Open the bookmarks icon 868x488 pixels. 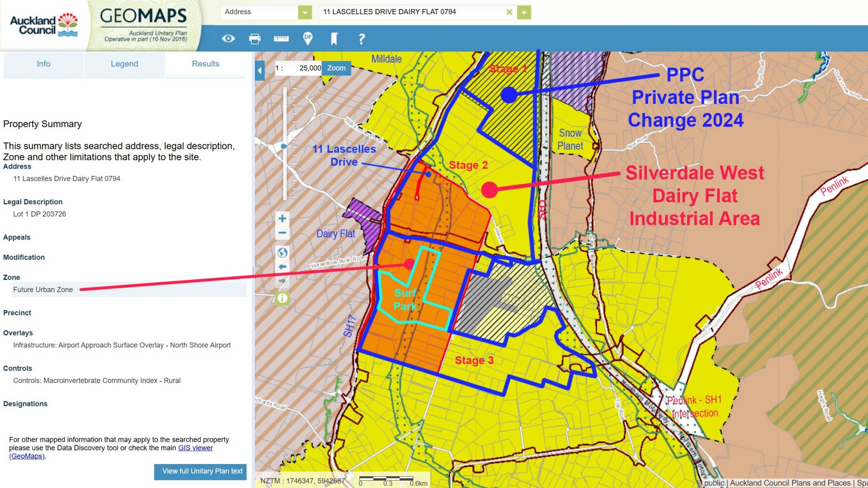(334, 39)
